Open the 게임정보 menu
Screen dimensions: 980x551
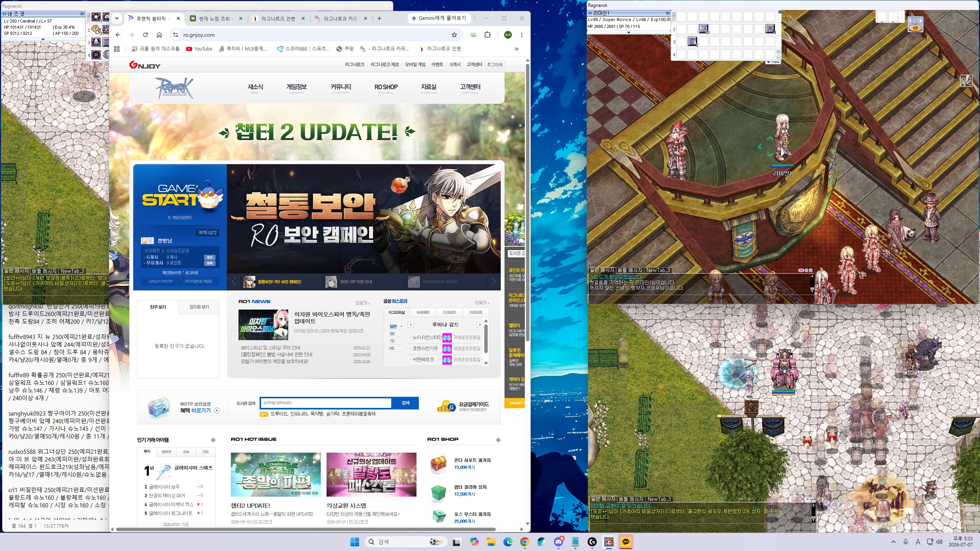[297, 88]
